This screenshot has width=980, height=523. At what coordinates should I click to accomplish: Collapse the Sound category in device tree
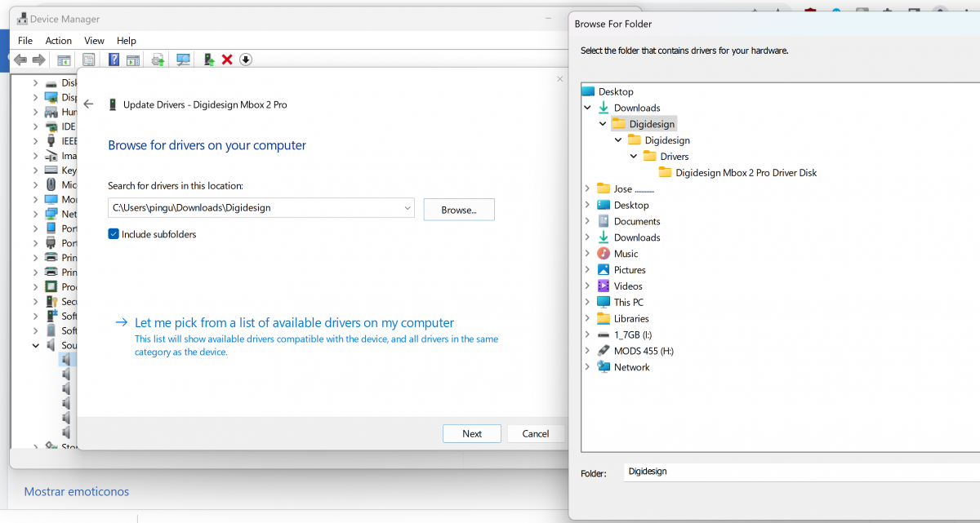point(35,345)
